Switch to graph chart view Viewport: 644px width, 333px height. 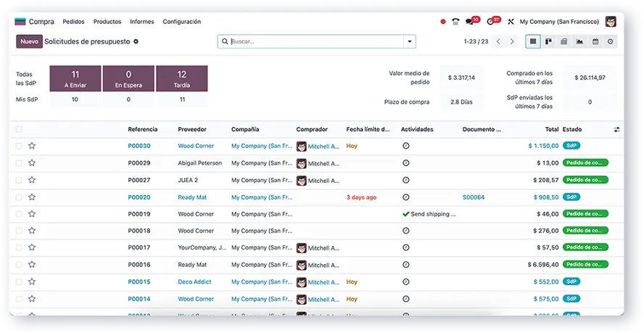click(579, 41)
